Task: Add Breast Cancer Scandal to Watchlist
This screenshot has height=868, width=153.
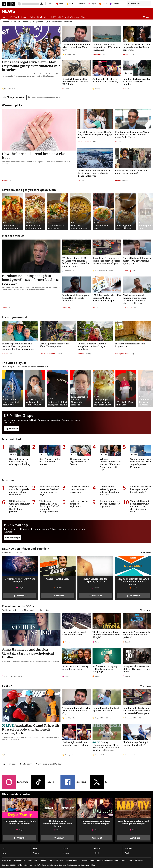Action: (95, 596)
